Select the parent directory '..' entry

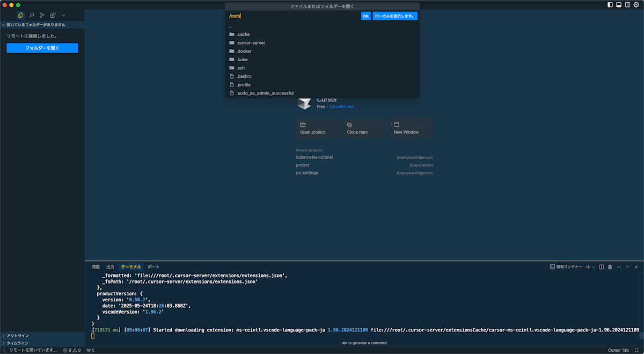[323, 26]
